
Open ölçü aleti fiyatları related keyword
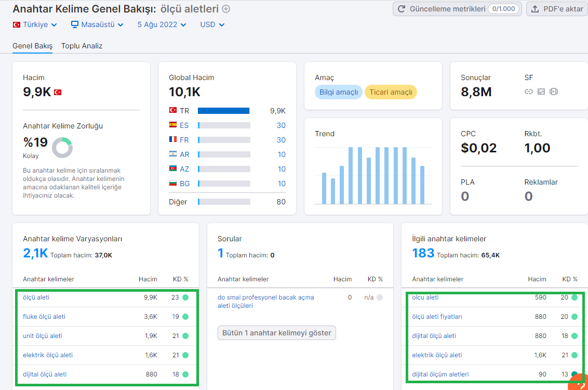coord(437,317)
